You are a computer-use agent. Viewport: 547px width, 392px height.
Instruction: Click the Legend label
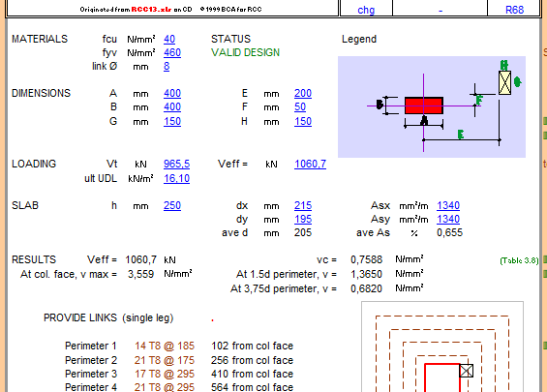coord(359,39)
